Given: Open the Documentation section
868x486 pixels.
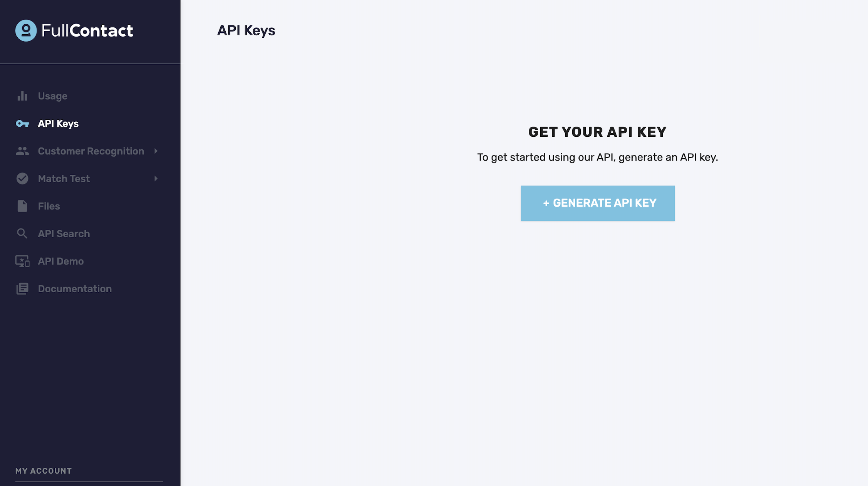Looking at the screenshot, I should point(75,288).
